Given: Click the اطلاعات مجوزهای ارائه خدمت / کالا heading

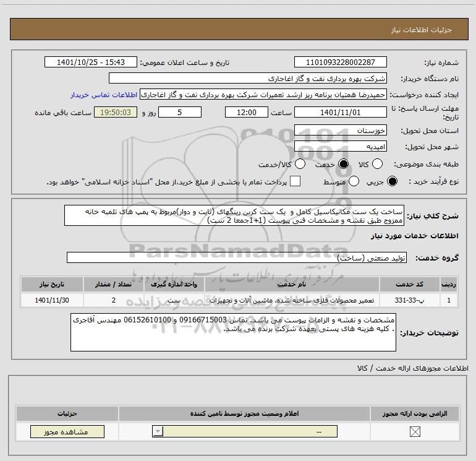Looking at the screenshot, I should coord(412,368).
